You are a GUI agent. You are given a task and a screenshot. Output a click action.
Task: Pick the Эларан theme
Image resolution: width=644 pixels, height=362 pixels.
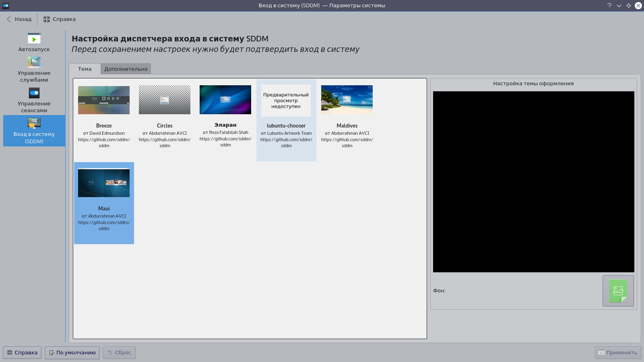[225, 100]
